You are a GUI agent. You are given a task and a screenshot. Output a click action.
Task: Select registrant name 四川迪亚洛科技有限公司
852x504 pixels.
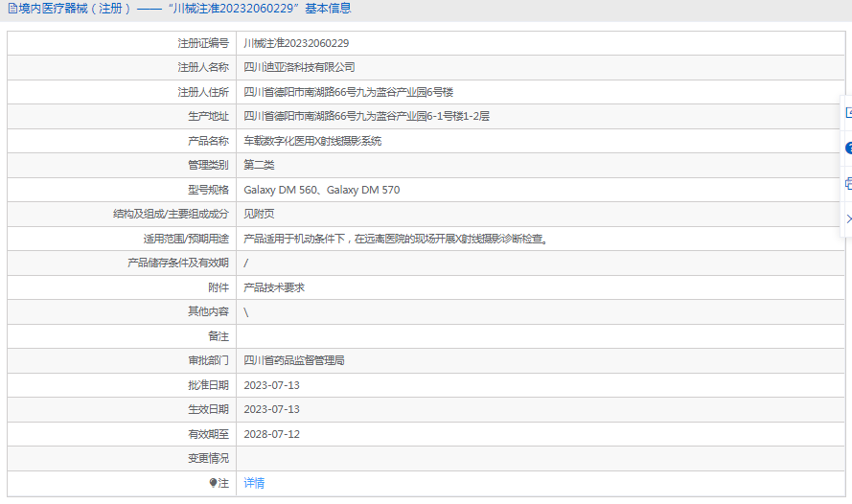(299, 67)
